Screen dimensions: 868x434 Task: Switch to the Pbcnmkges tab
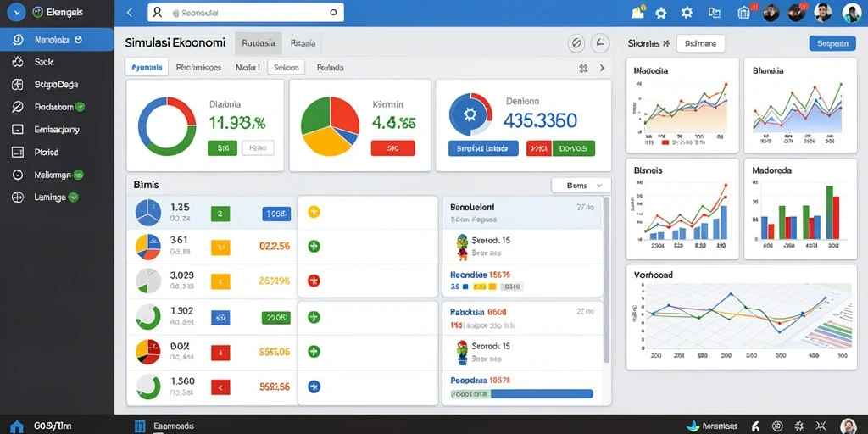pos(198,68)
